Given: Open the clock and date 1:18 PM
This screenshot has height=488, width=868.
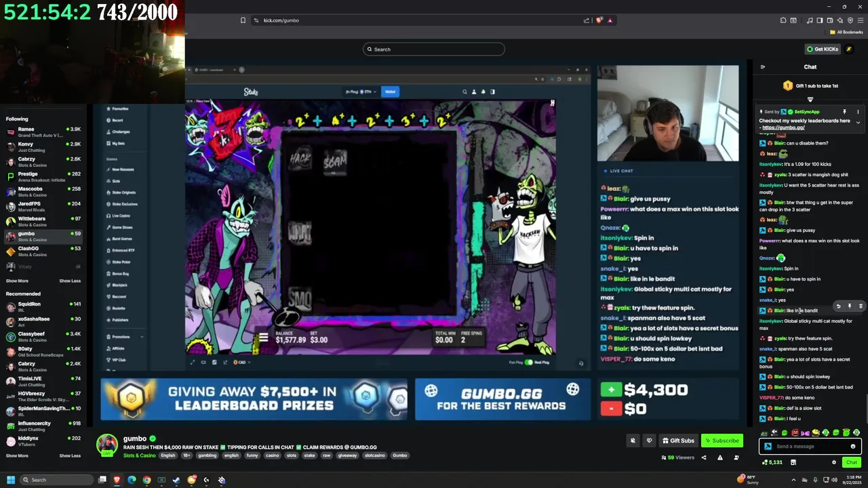Looking at the screenshot, I should point(852,480).
